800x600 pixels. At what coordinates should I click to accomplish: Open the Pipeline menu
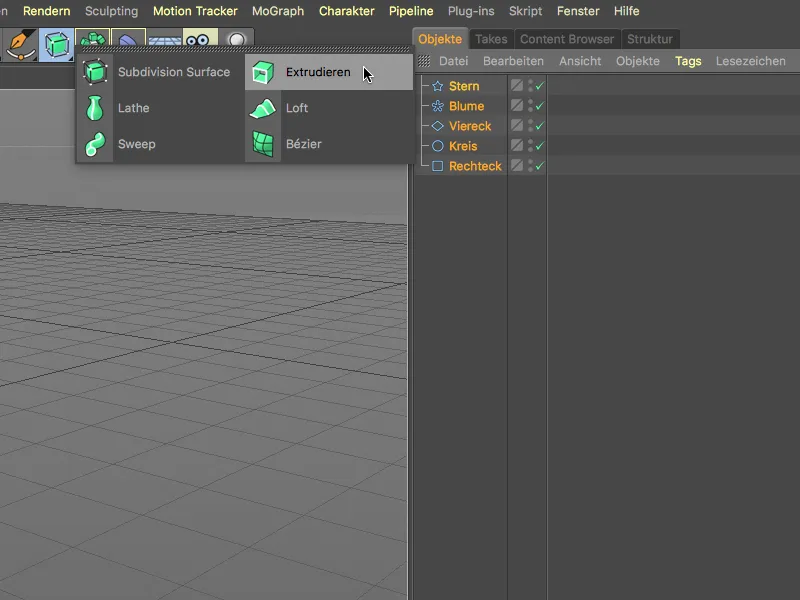411,11
